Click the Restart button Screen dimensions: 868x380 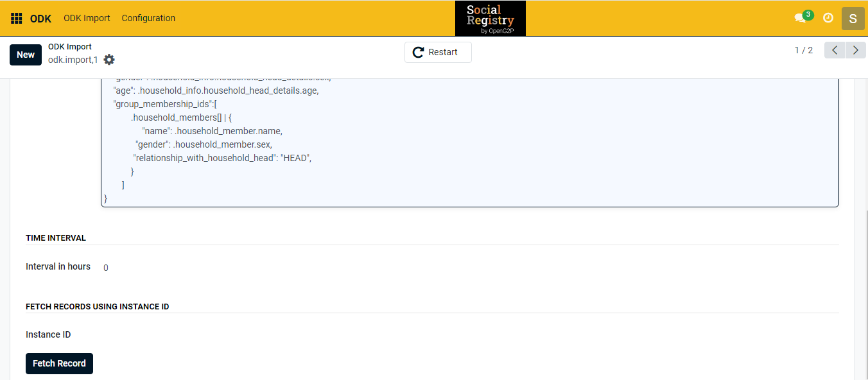coord(438,53)
